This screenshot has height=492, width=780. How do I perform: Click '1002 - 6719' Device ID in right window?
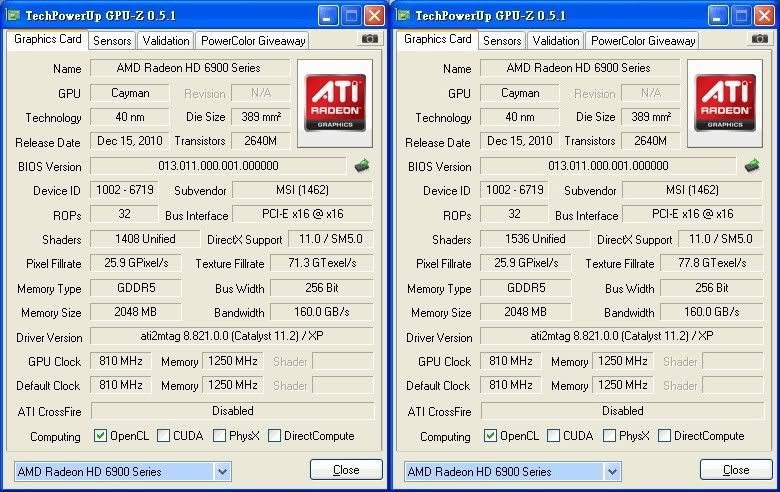tap(514, 190)
